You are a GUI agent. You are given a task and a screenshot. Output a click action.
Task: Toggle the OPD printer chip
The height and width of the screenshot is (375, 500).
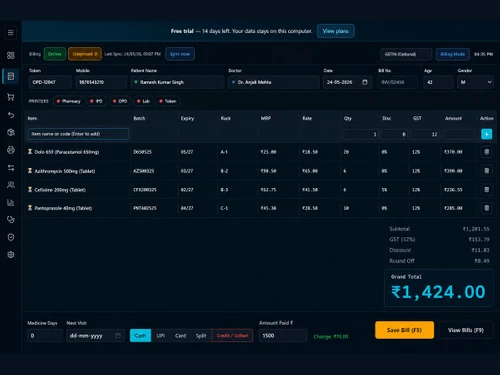[120, 101]
